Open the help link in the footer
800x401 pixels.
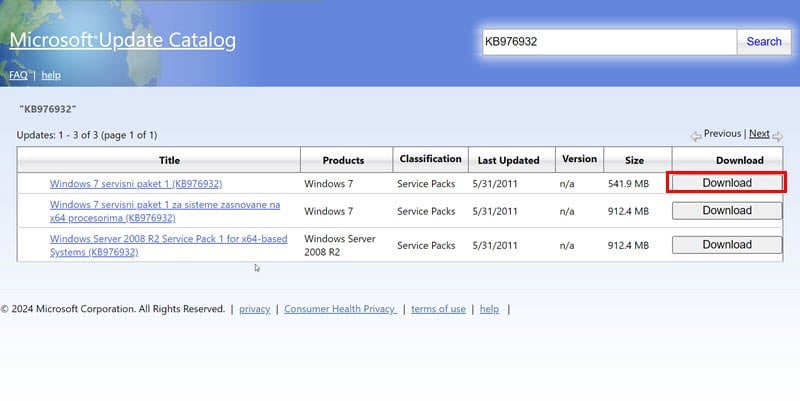[489, 309]
